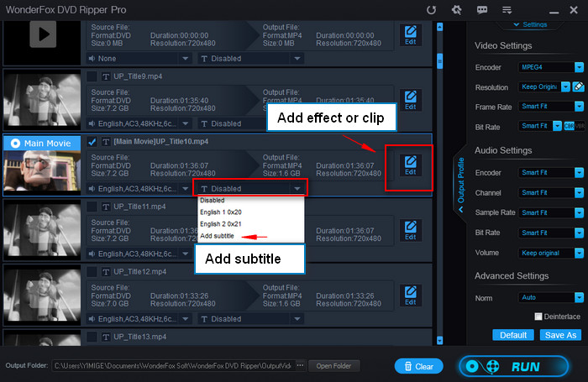This screenshot has width=588, height=382.
Task: Select the UP_Title9.mp4 thumbnail
Action: click(x=42, y=100)
